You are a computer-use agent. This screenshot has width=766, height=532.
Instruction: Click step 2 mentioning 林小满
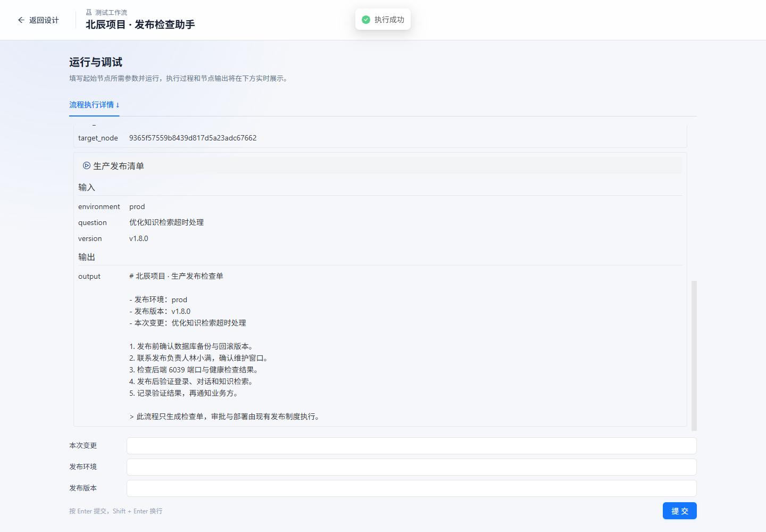click(x=198, y=358)
